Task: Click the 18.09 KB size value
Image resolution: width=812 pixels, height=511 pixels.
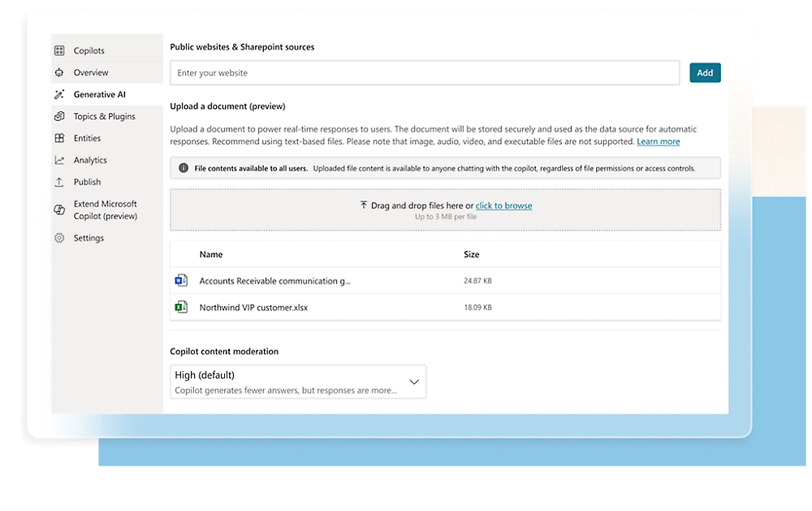Action: click(477, 307)
